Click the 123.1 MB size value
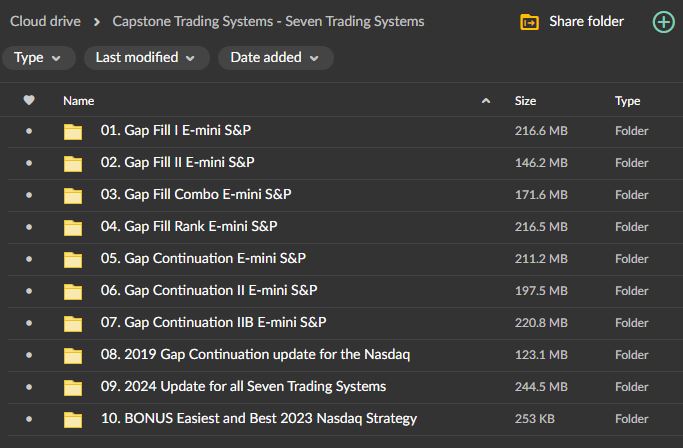683x448 pixels. [541, 355]
